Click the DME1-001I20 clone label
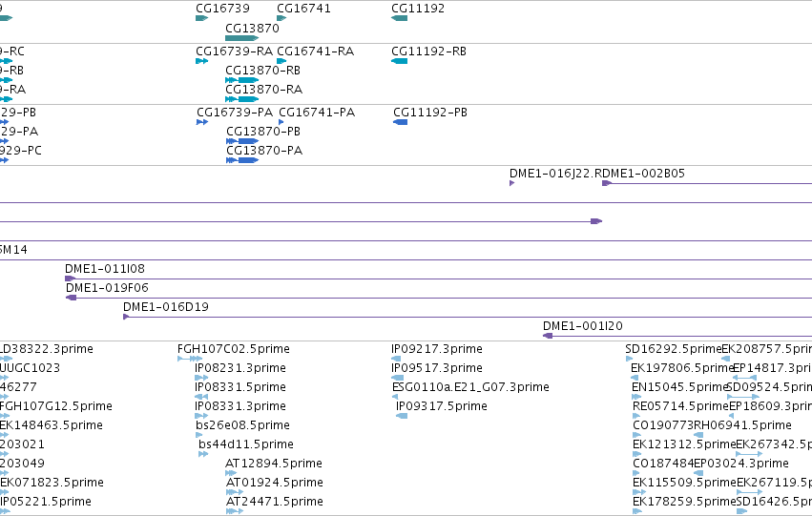 [583, 326]
